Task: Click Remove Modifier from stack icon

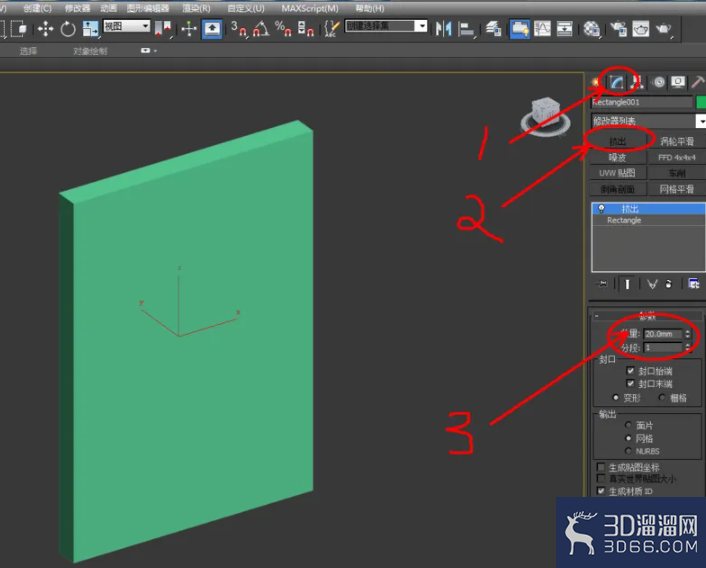Action: point(669,284)
